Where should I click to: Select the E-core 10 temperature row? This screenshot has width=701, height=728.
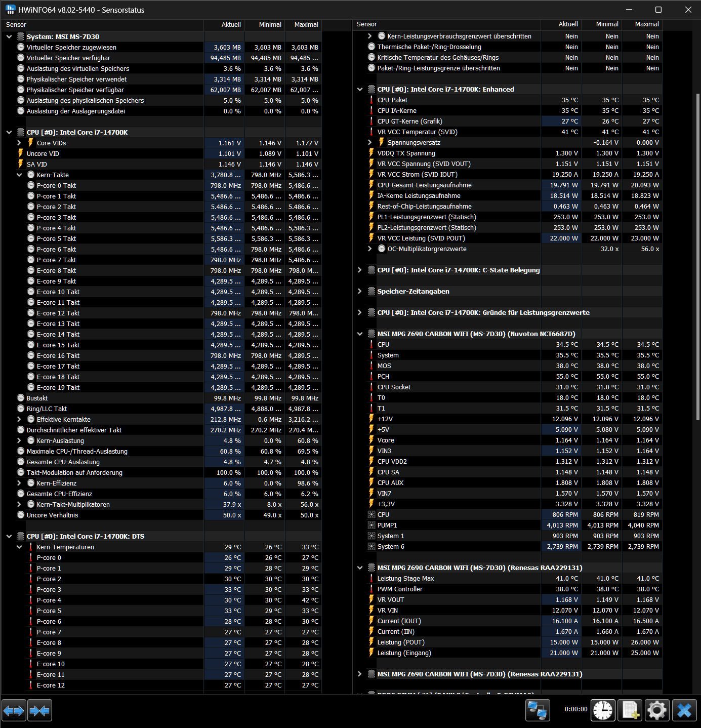pos(162,664)
